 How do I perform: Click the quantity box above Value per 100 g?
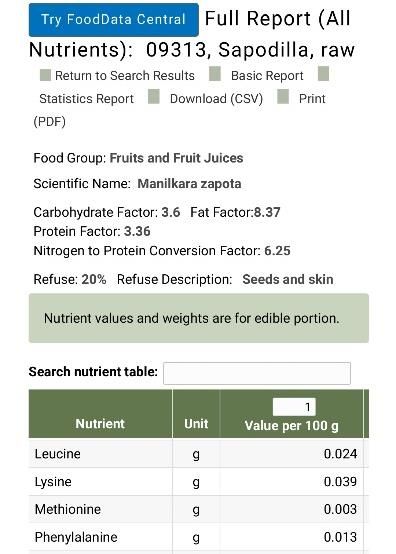pos(294,407)
